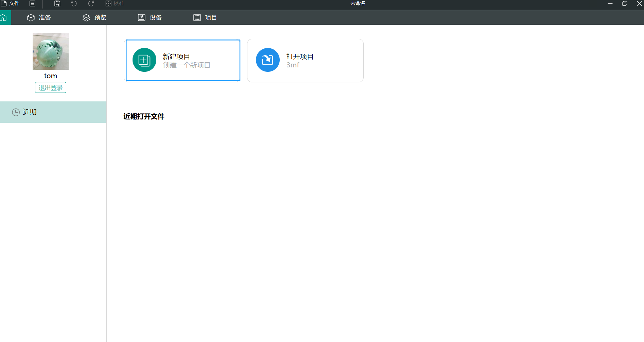Click the green new project icon
The image size is (644, 342).
tap(144, 60)
